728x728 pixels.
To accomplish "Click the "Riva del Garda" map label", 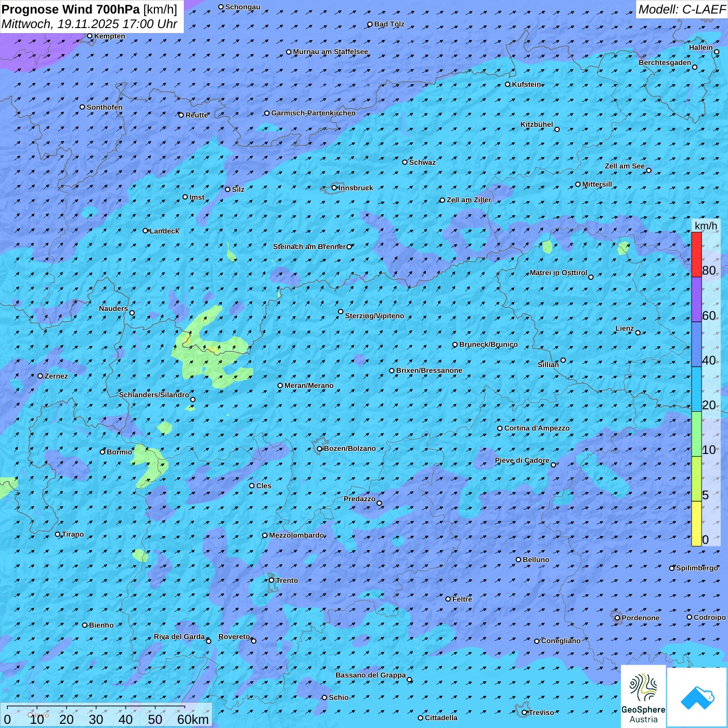I will coord(179,637).
